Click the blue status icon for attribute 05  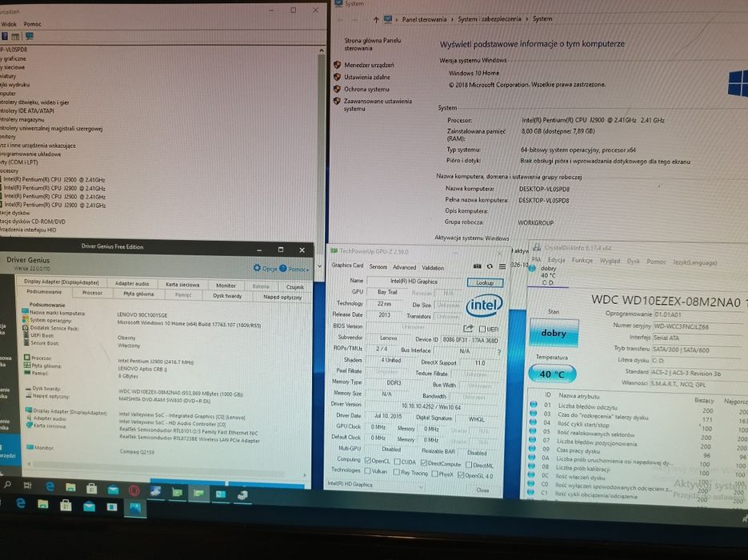point(533,431)
